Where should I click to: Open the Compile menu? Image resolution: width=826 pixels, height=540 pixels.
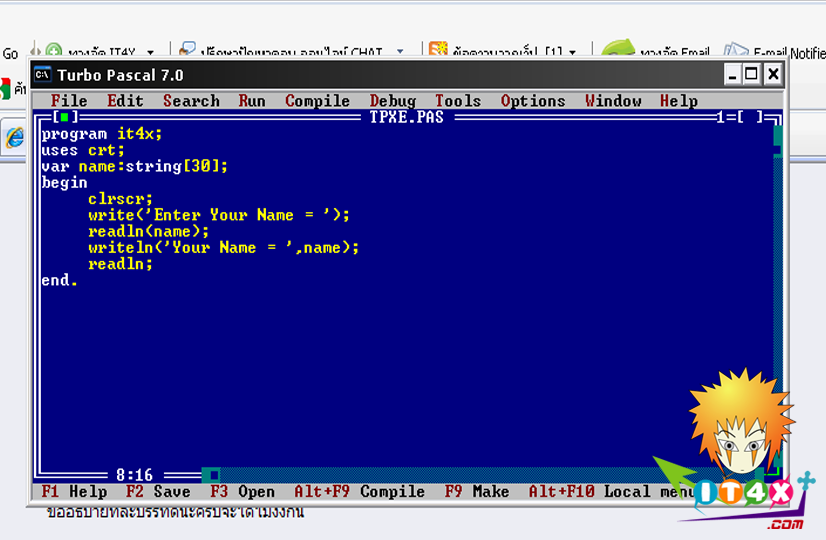(317, 101)
